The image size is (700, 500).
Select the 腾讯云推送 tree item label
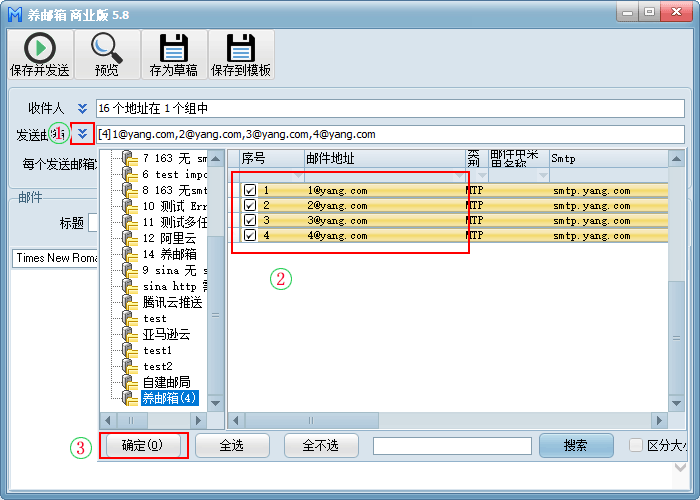tap(172, 303)
